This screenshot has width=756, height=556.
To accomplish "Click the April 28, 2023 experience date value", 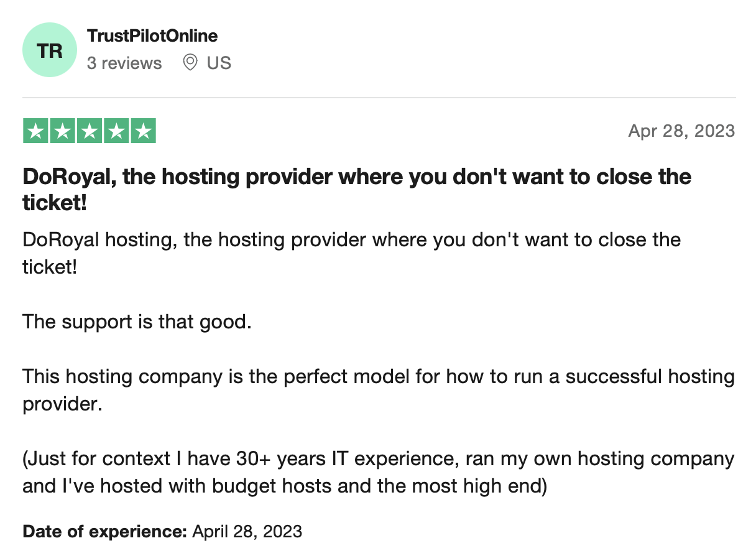I will (x=247, y=532).
